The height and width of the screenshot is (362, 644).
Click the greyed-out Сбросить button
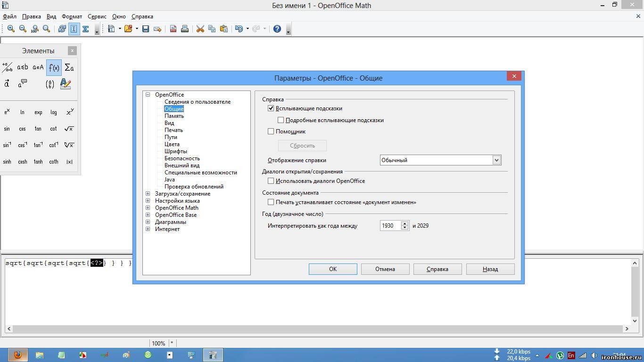tap(302, 146)
